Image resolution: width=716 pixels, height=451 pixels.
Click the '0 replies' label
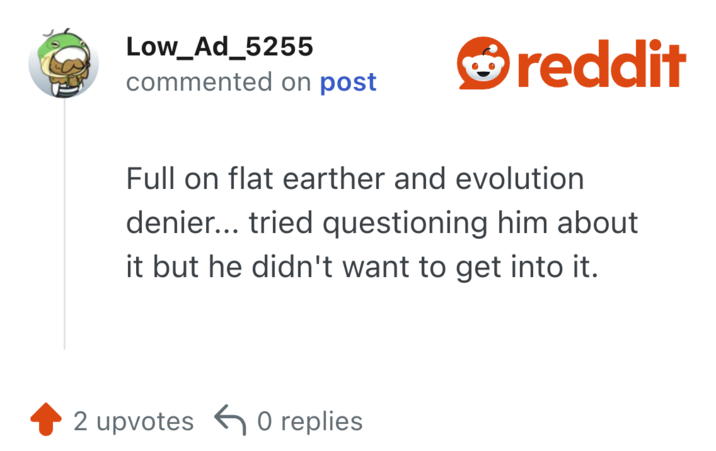[310, 421]
